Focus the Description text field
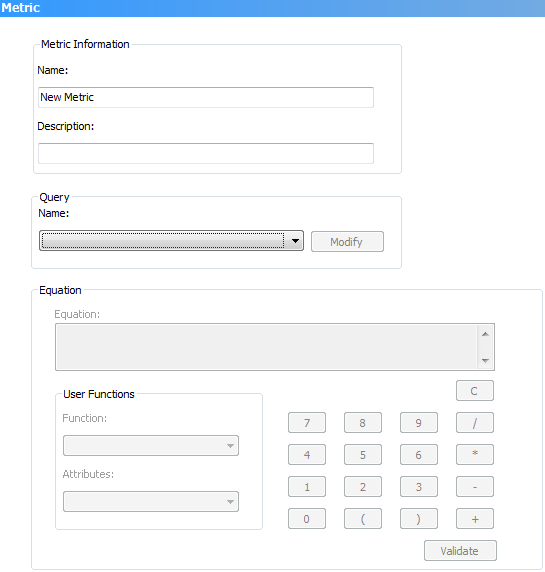This screenshot has width=545, height=572. click(206, 153)
